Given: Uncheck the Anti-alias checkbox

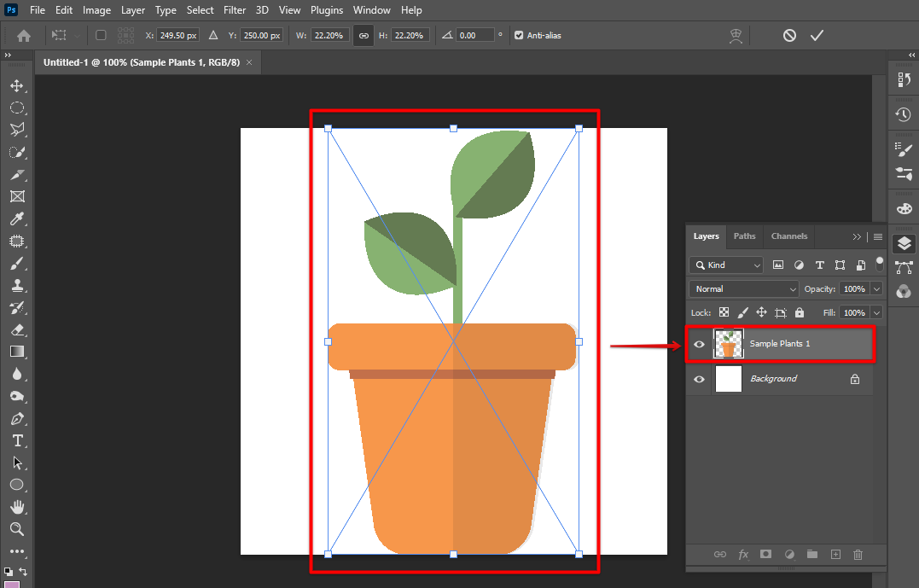Looking at the screenshot, I should pos(519,35).
